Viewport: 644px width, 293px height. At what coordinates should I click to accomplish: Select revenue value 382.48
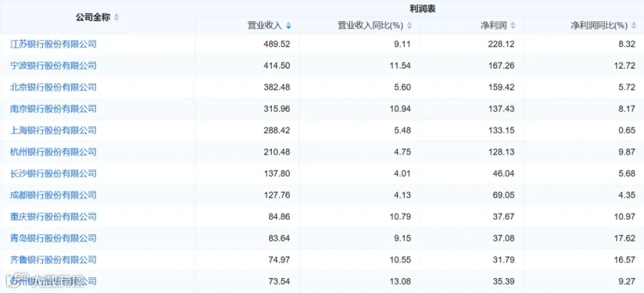277,87
